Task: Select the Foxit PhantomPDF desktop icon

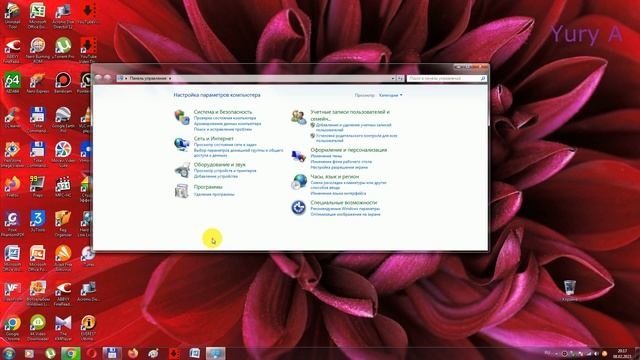Action: 12,224
